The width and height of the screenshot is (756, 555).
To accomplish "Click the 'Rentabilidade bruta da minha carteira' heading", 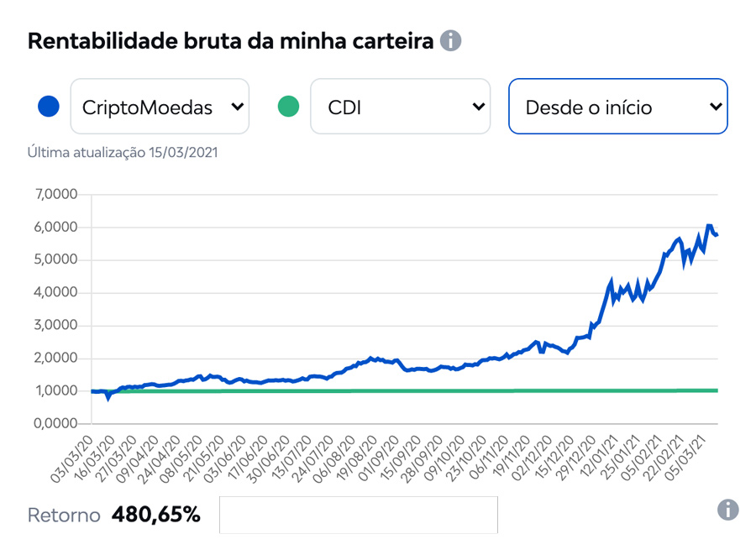I will click(x=231, y=41).
